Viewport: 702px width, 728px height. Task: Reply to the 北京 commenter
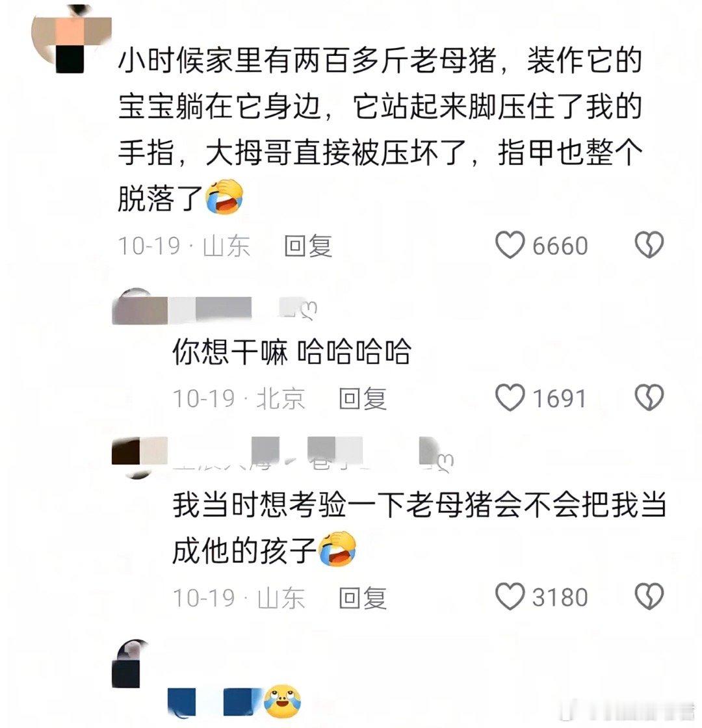tap(363, 398)
